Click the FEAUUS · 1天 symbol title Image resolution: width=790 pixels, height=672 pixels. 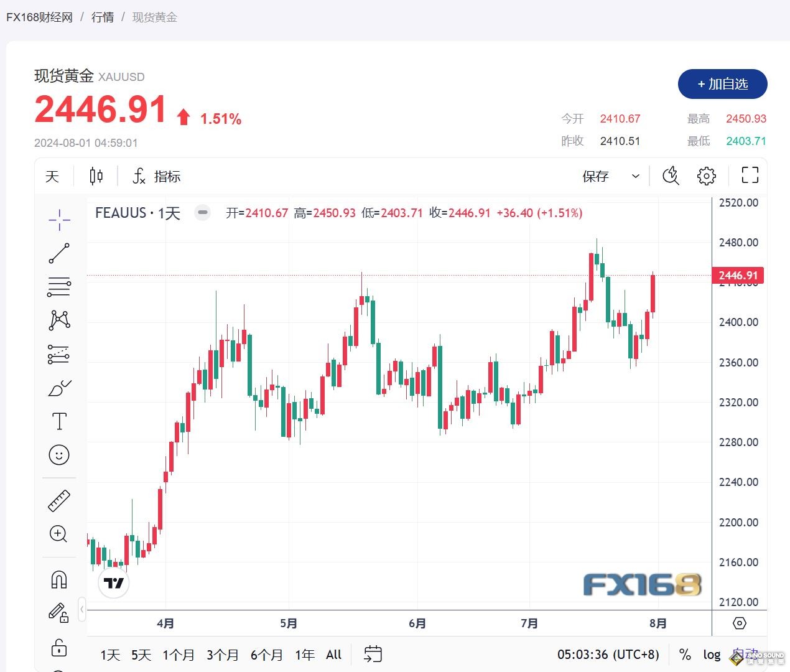tap(138, 213)
